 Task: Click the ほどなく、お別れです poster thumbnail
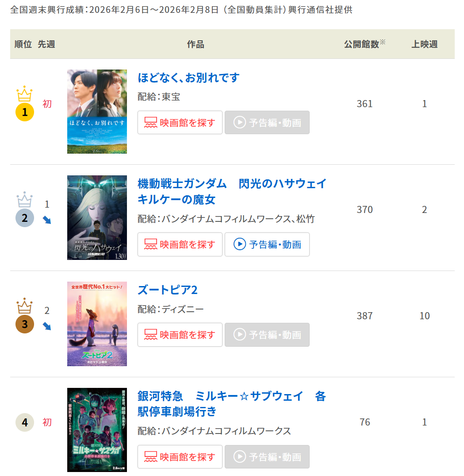(97, 112)
